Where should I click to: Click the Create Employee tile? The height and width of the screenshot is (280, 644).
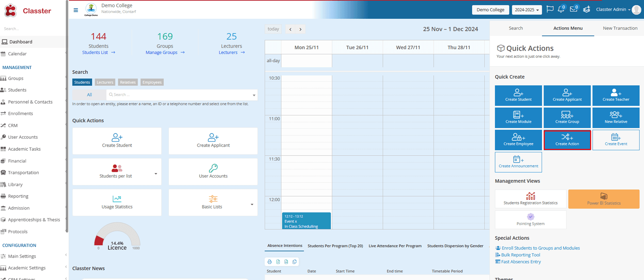[x=518, y=140]
